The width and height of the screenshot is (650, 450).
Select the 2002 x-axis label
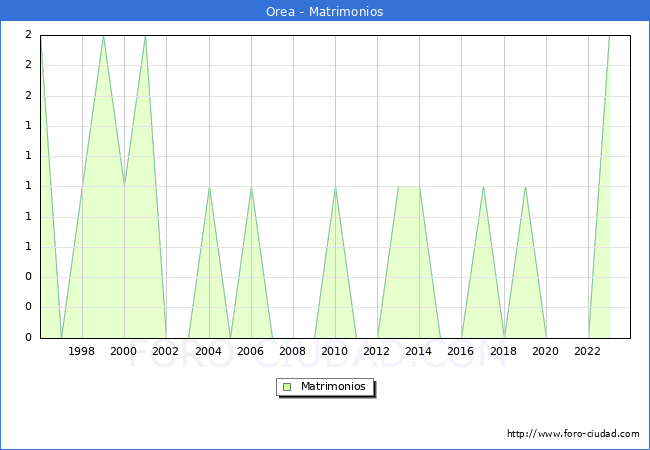pos(165,351)
